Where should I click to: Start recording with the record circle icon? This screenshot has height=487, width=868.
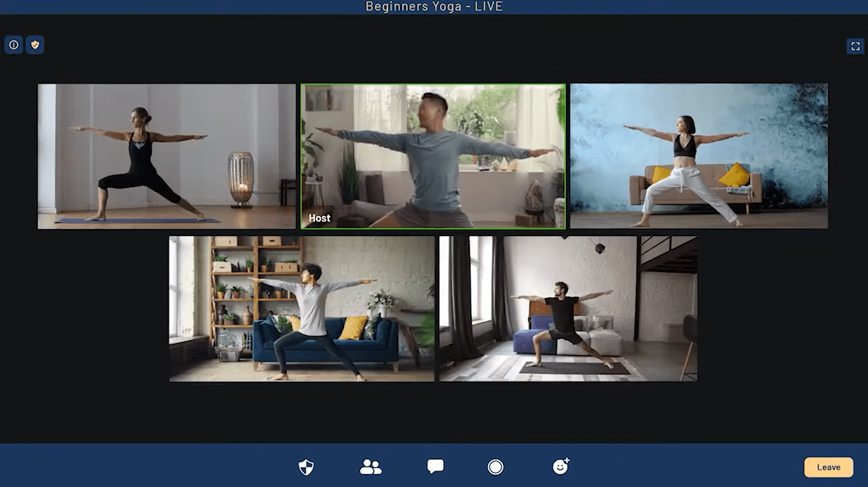pos(495,467)
